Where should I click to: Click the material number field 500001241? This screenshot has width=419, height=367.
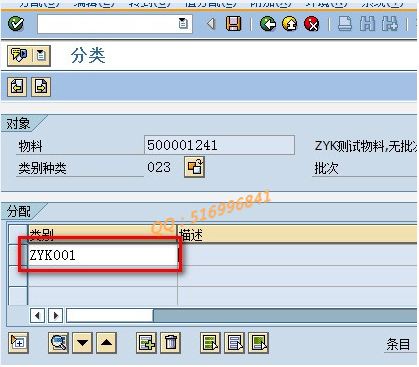219,145
